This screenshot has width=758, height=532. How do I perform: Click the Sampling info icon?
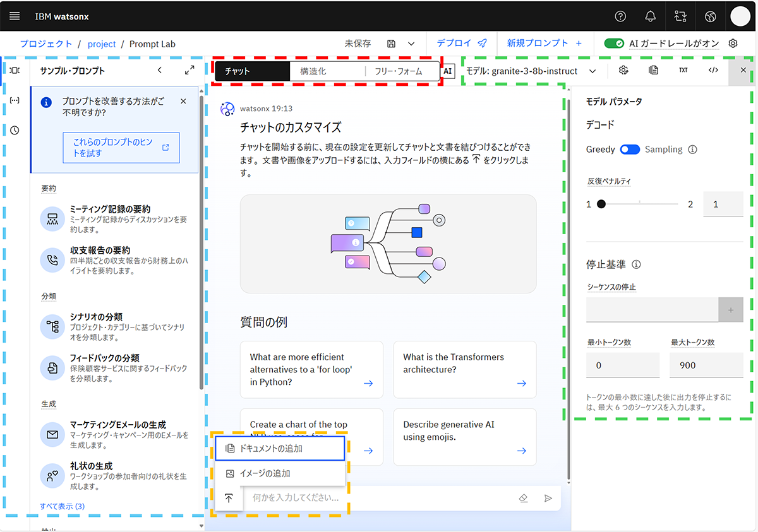pos(692,150)
